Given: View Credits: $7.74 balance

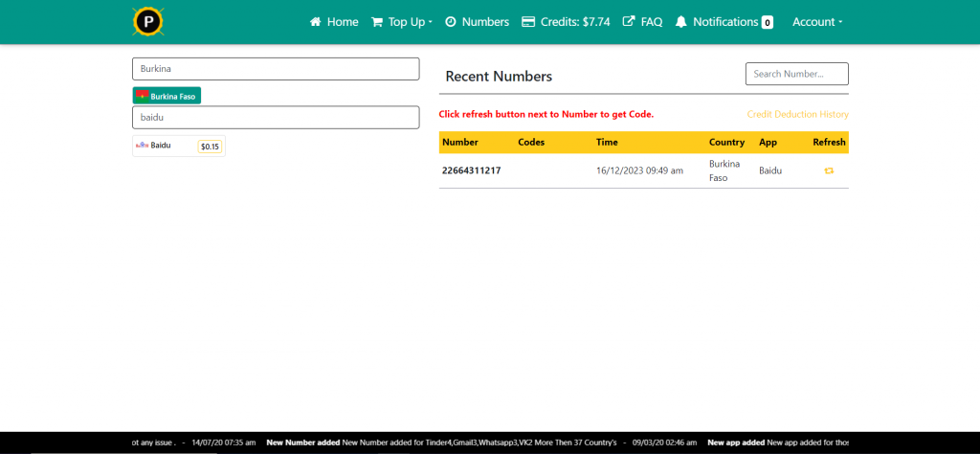Looking at the screenshot, I should point(566,22).
